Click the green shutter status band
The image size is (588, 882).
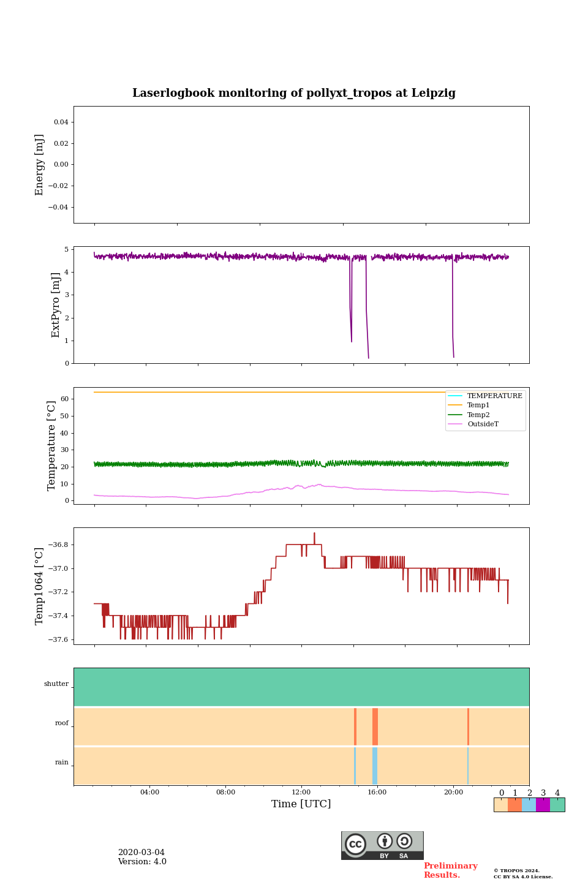point(301,687)
